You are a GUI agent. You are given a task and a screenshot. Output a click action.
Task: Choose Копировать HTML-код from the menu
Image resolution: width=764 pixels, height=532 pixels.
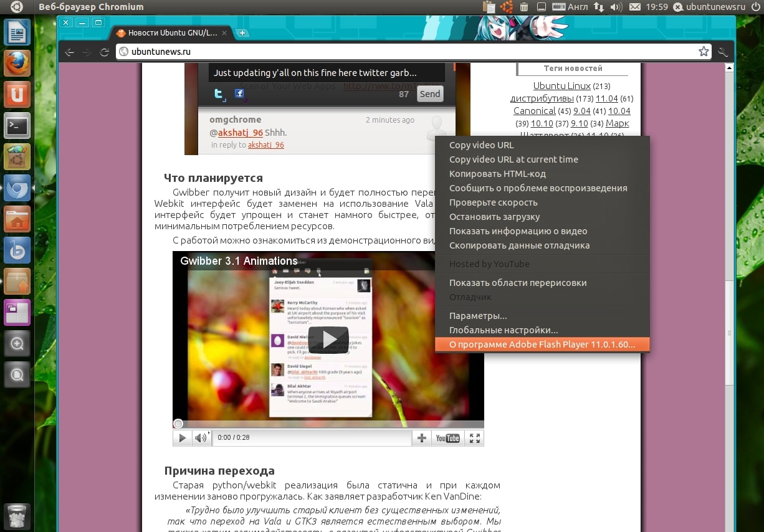542,174
